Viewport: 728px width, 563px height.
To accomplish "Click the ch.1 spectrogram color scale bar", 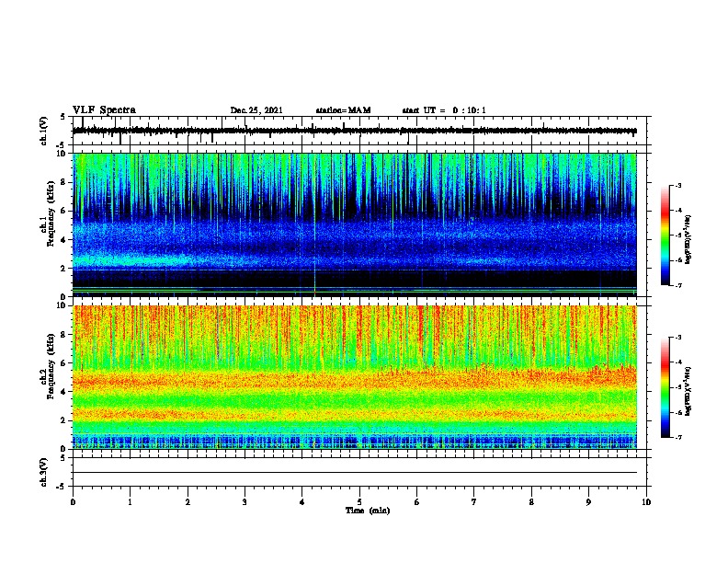I will 665,236.
